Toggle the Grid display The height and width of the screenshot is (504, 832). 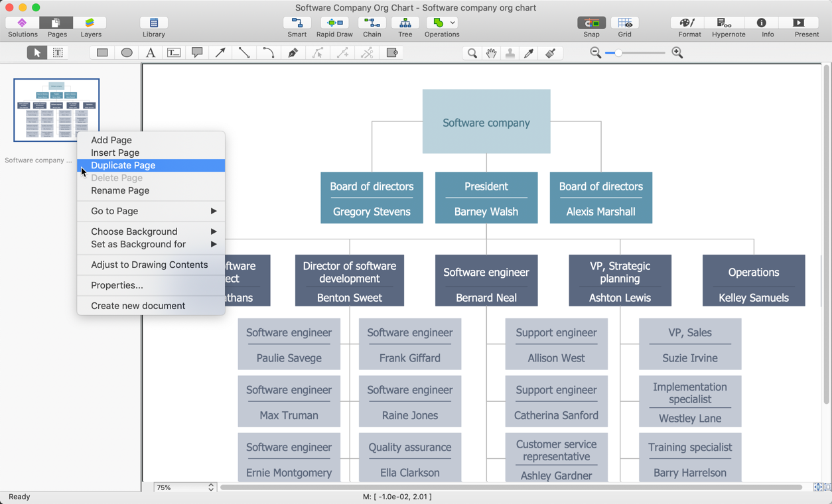coord(624,27)
